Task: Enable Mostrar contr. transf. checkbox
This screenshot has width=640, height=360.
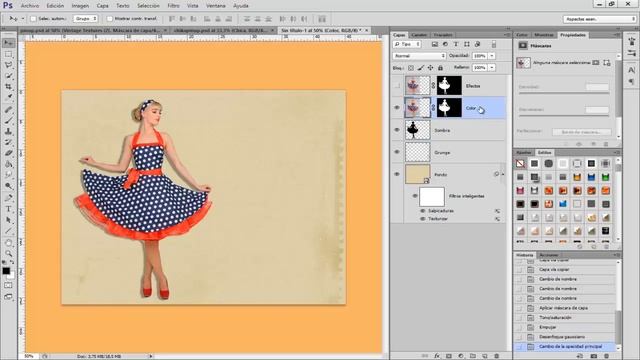Action: [109, 19]
